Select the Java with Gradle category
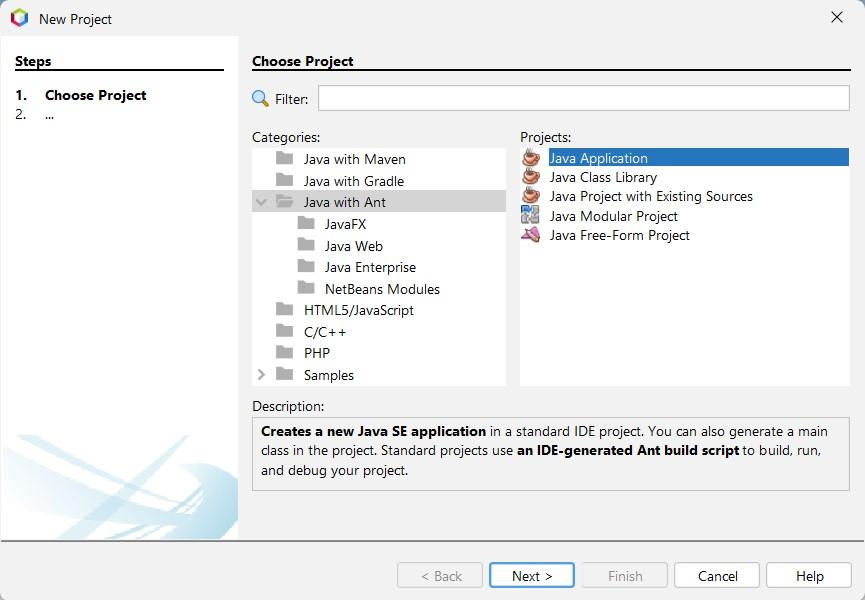The width and height of the screenshot is (865, 600). (x=354, y=181)
